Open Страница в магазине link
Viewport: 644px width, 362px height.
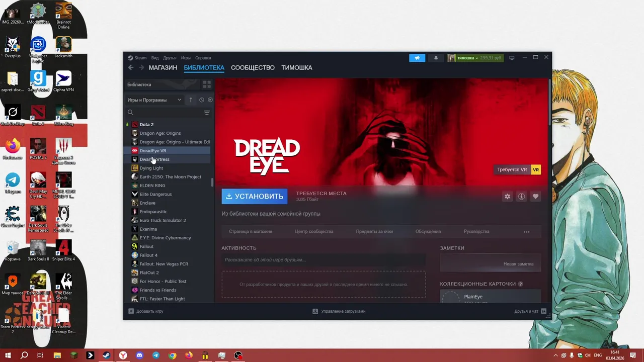coord(251,232)
